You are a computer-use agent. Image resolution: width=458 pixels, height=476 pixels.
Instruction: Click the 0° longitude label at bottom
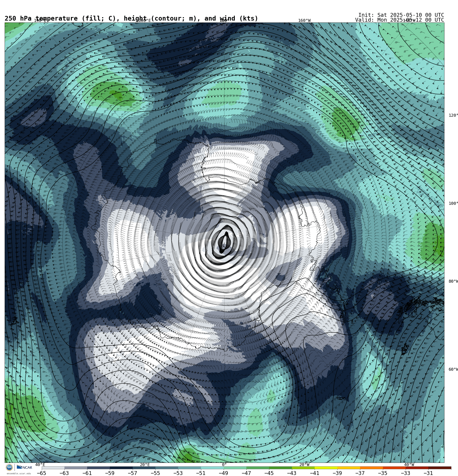click(224, 465)
